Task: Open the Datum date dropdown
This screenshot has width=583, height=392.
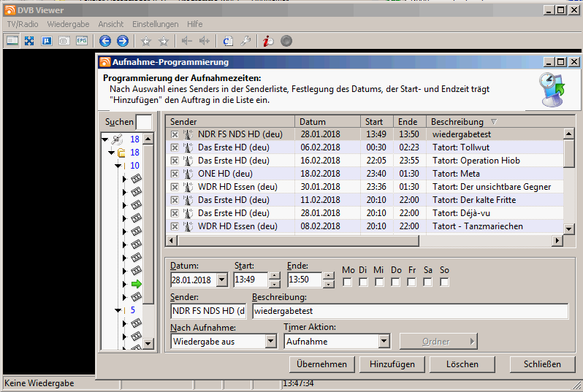Action: pyautogui.click(x=222, y=280)
